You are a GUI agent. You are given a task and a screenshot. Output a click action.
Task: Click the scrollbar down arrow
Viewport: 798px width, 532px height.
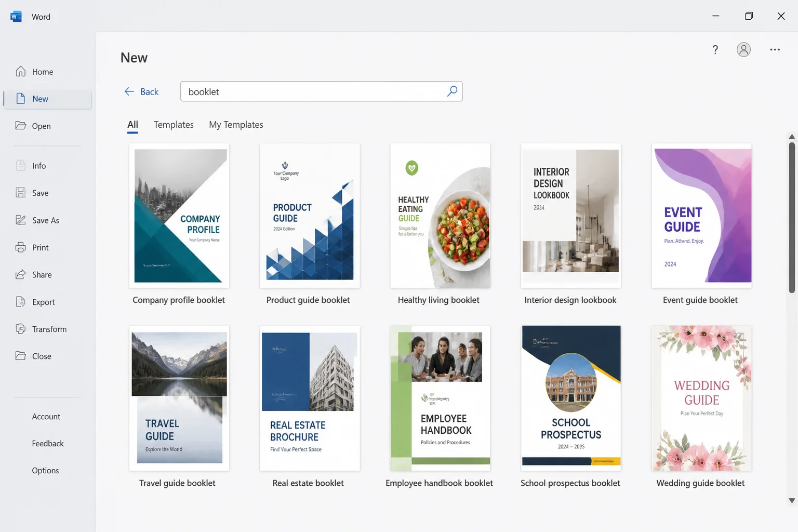pyautogui.click(x=792, y=501)
